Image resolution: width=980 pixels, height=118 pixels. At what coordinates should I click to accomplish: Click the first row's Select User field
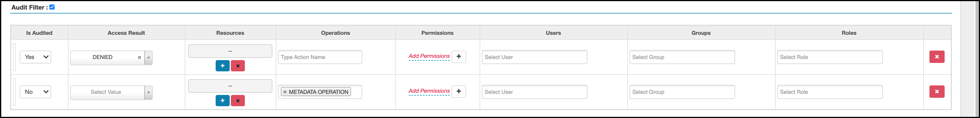coord(534,57)
